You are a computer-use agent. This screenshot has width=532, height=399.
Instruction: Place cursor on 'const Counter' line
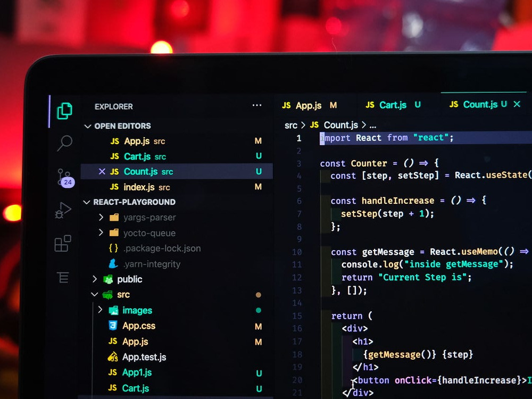pyautogui.click(x=379, y=163)
